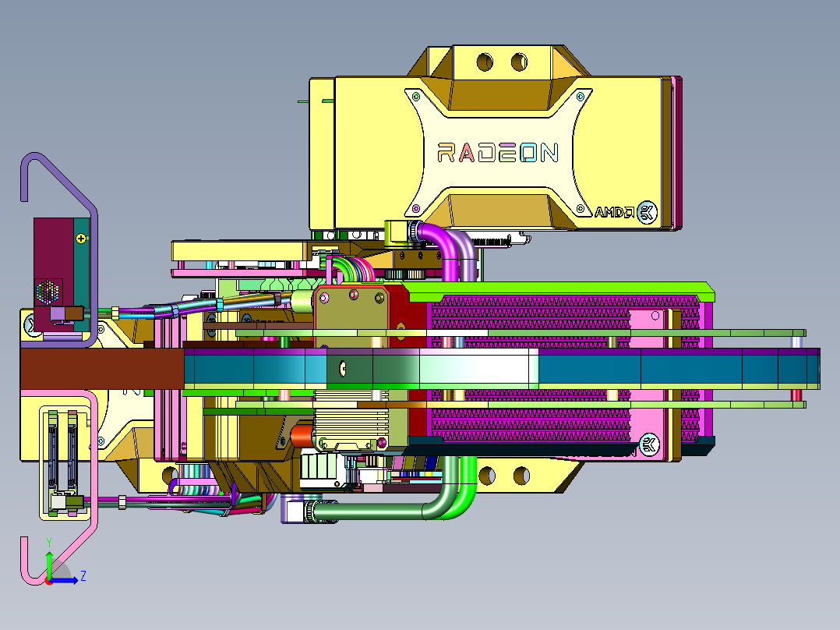Image resolution: width=840 pixels, height=630 pixels.
Task: Click the brown rectangular bar on the left
Action: pyautogui.click(x=102, y=369)
